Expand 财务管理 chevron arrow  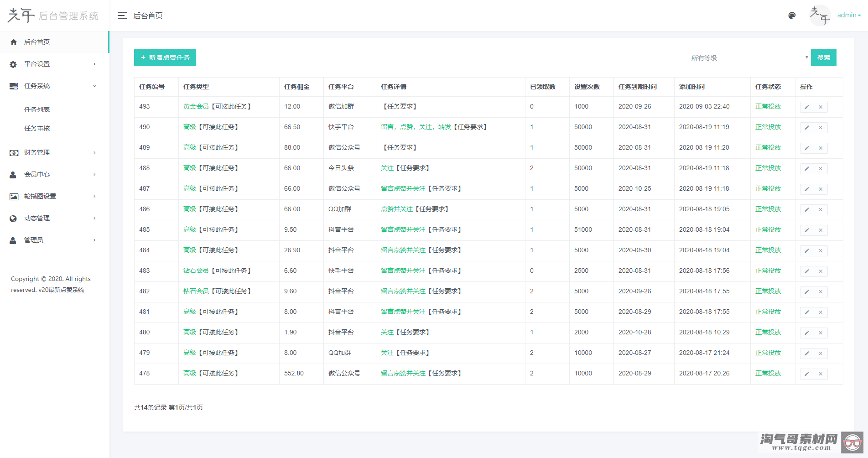tap(94, 153)
